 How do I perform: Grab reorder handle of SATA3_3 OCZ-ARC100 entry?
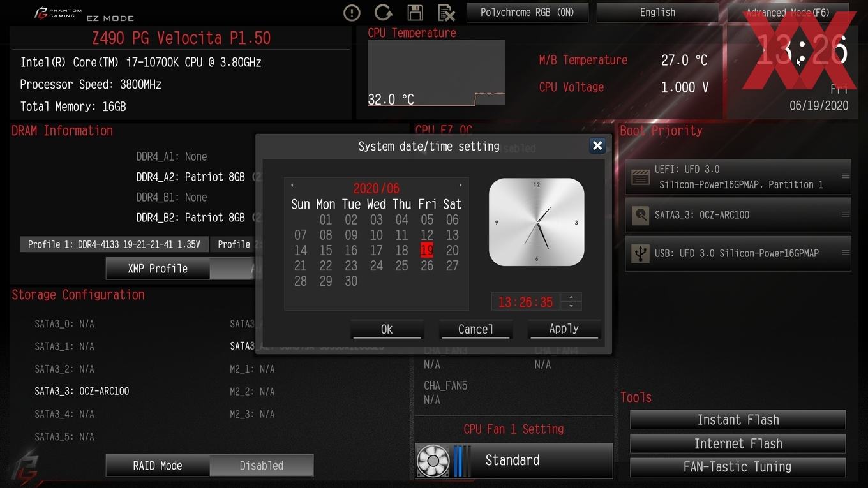pos(845,214)
